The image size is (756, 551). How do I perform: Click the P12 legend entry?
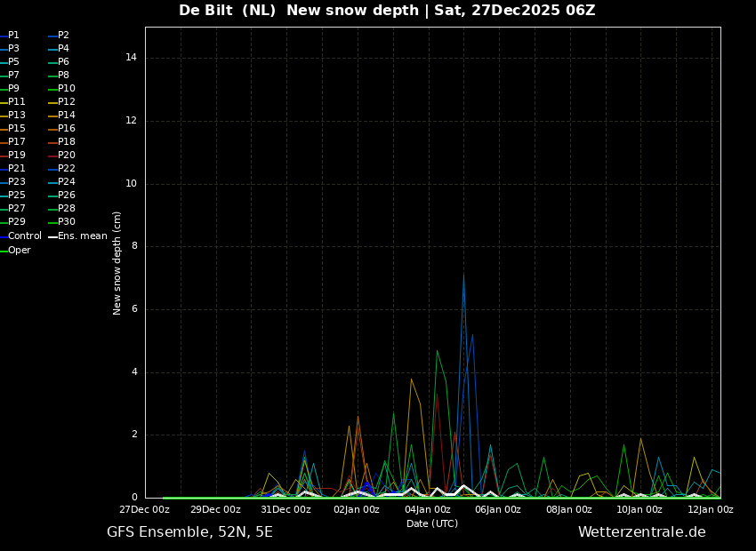pyautogui.click(x=61, y=102)
